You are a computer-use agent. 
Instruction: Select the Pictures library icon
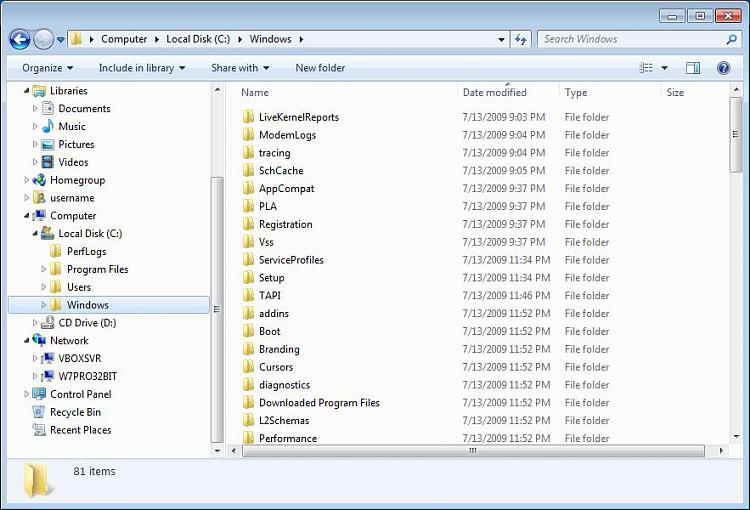click(x=48, y=144)
